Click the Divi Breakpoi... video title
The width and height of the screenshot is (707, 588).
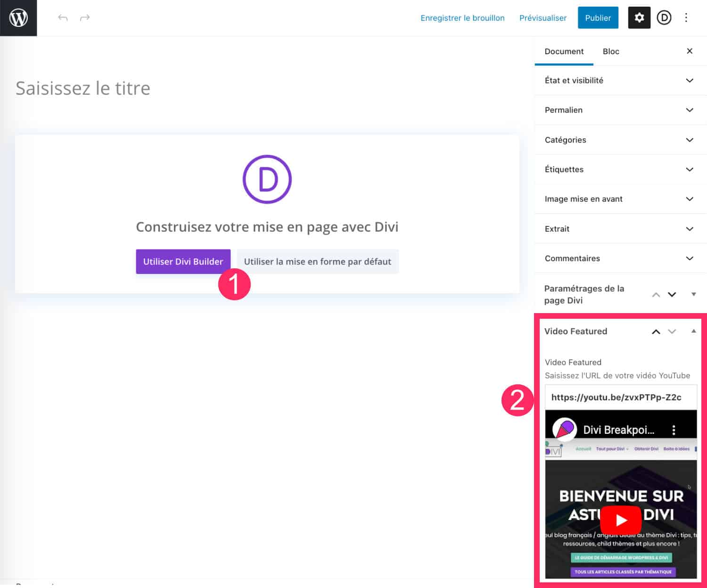(x=618, y=430)
